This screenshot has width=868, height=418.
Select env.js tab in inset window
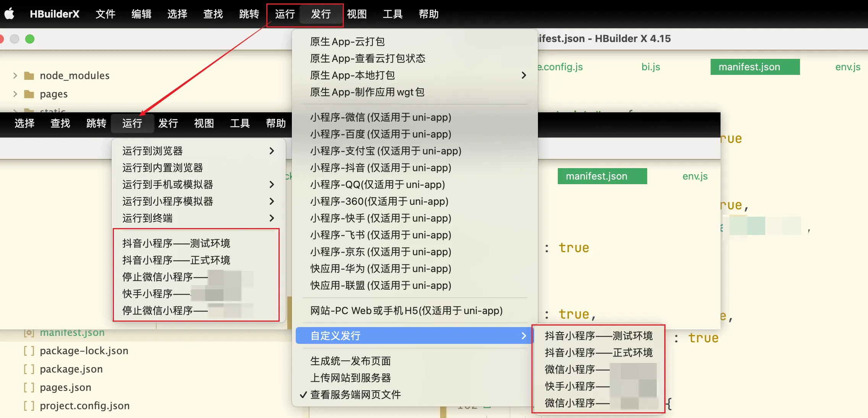695,176
